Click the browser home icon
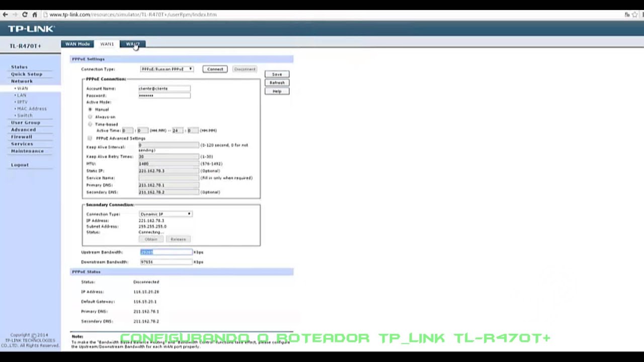 [34, 15]
